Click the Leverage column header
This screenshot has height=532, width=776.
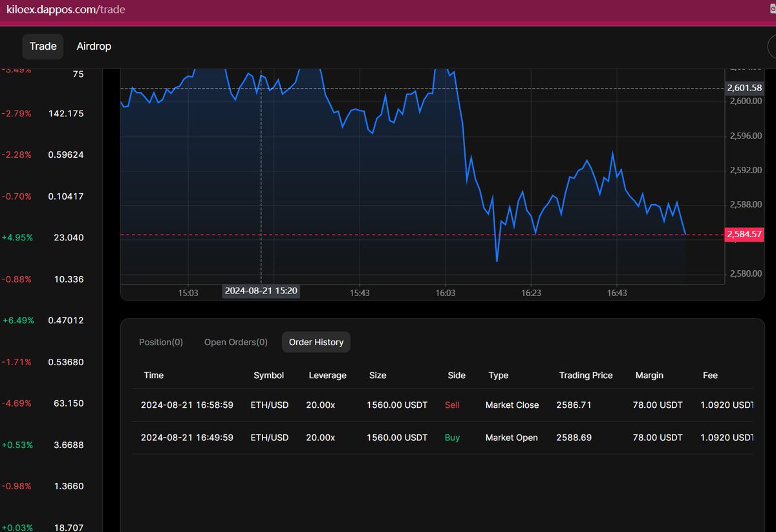(328, 375)
